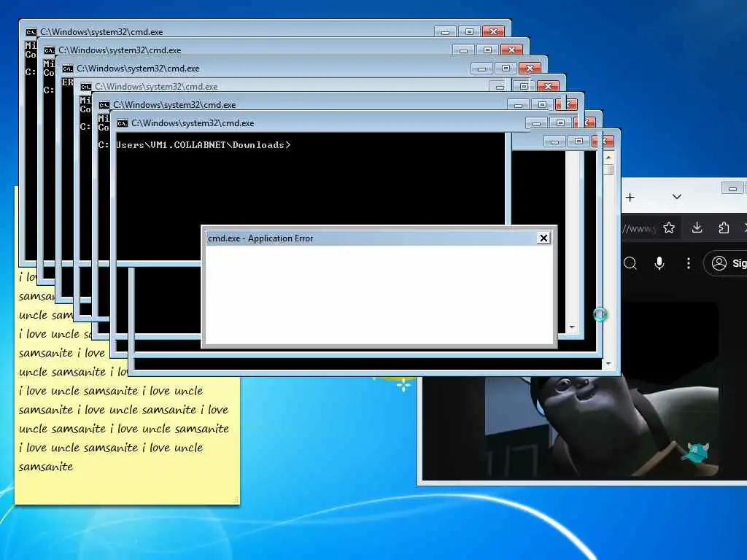Minimize the browser window
This screenshot has height=560, width=747.
(732, 189)
